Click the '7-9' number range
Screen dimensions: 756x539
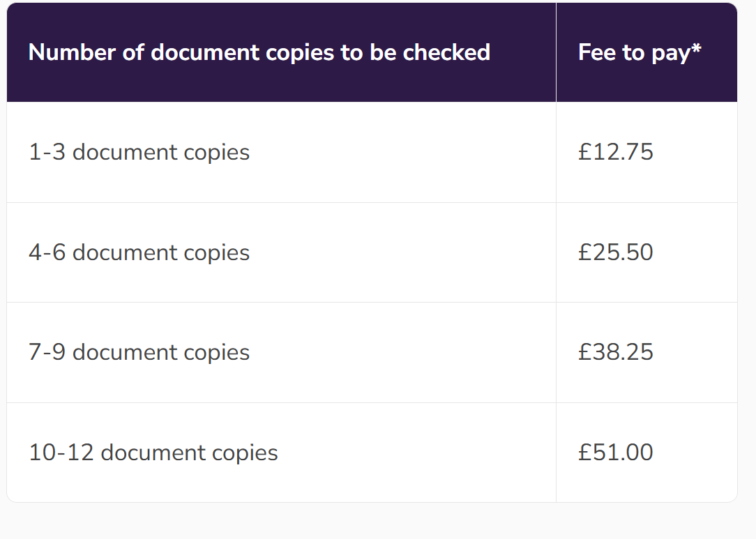coord(47,352)
